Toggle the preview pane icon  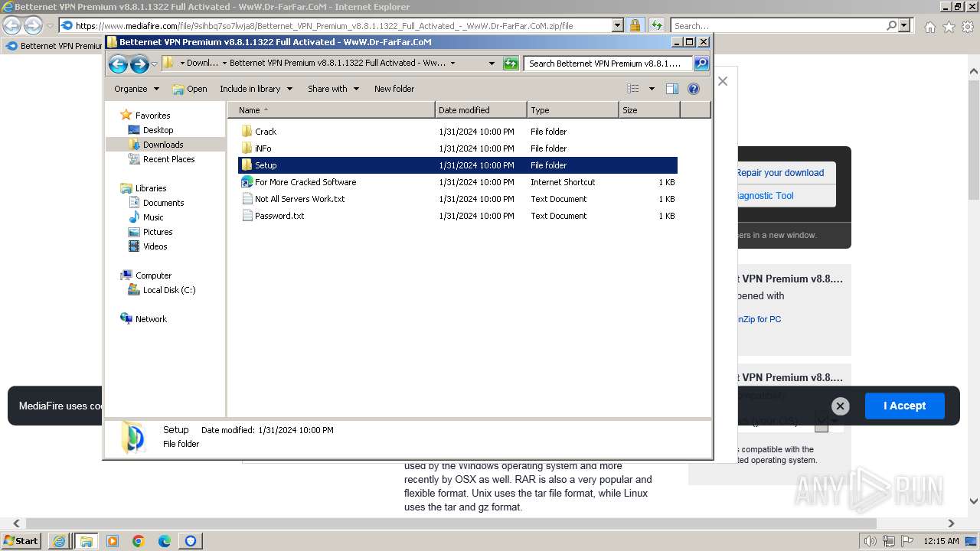click(671, 89)
